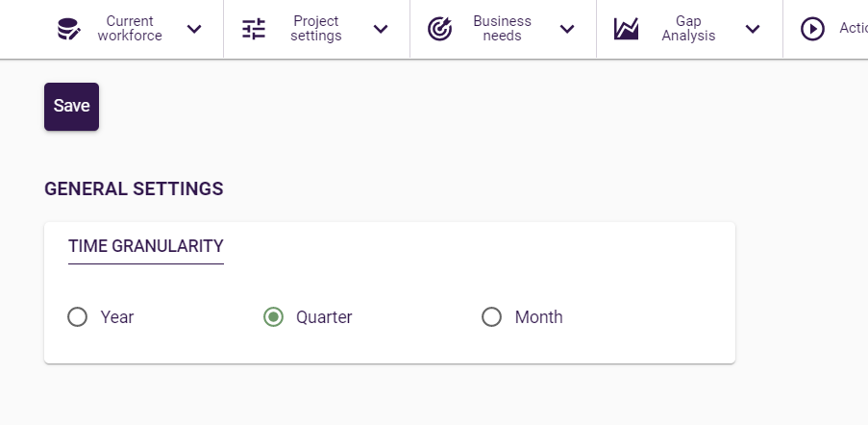Viewport: 868px width, 425px height.
Task: Select the Month radio button
Action: click(x=492, y=317)
